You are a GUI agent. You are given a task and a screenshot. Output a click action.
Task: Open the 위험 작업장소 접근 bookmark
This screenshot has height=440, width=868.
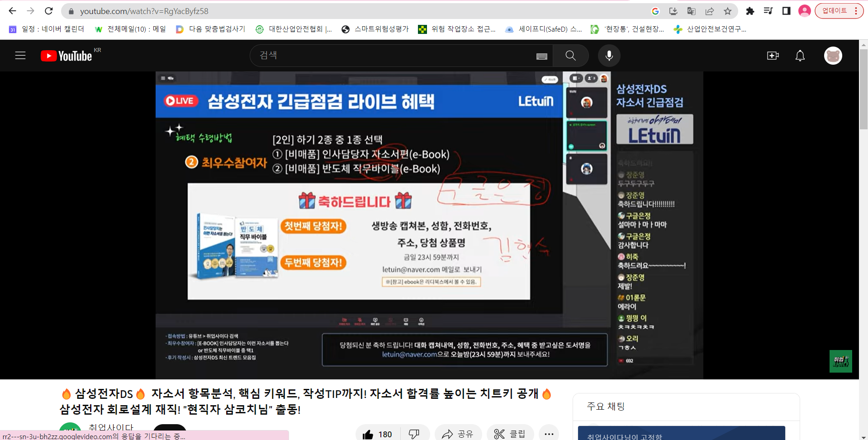457,29
